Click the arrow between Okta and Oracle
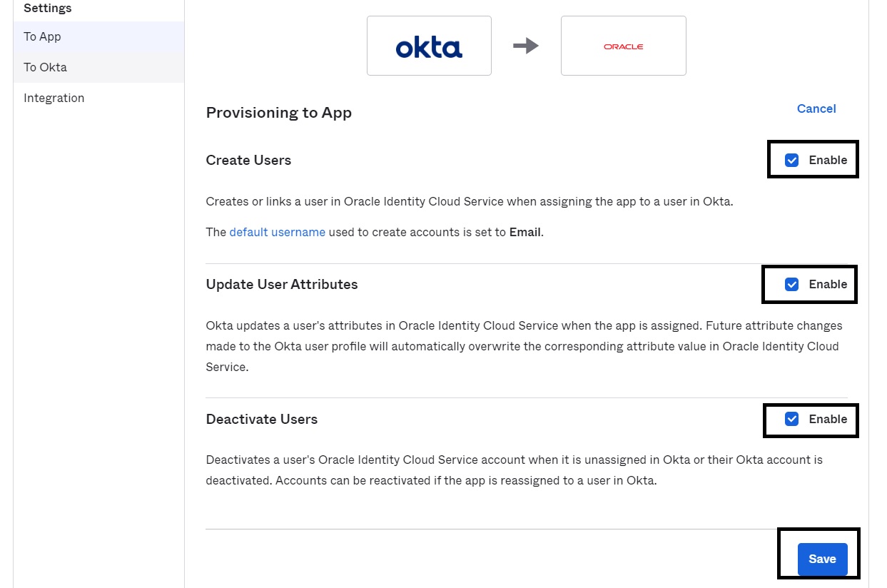Viewport: 887px width, 588px height. (x=527, y=45)
